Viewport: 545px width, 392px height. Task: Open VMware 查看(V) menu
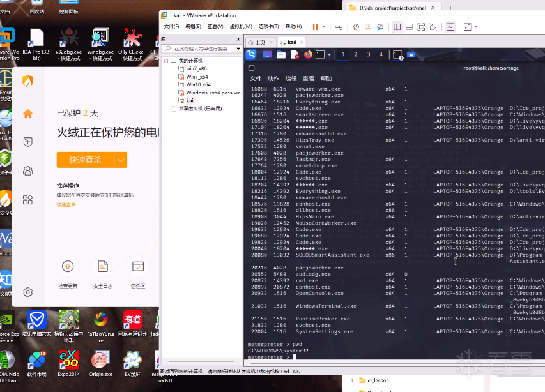tap(215, 27)
